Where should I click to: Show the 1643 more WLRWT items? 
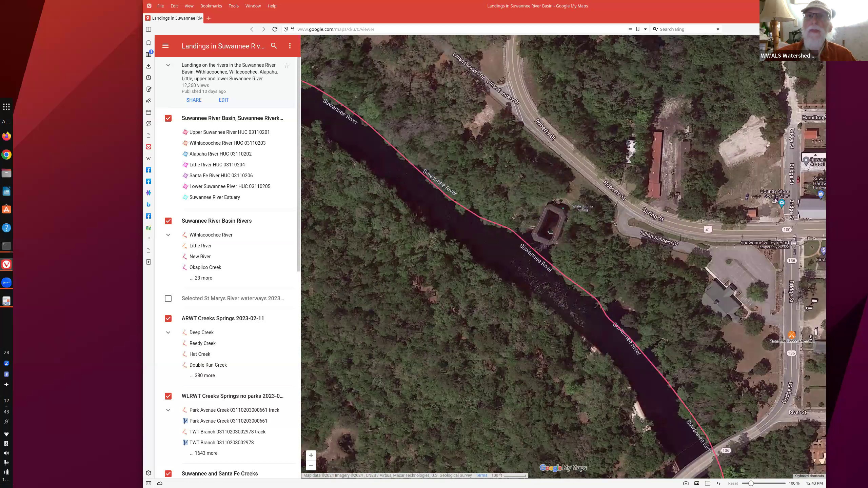[x=204, y=453]
